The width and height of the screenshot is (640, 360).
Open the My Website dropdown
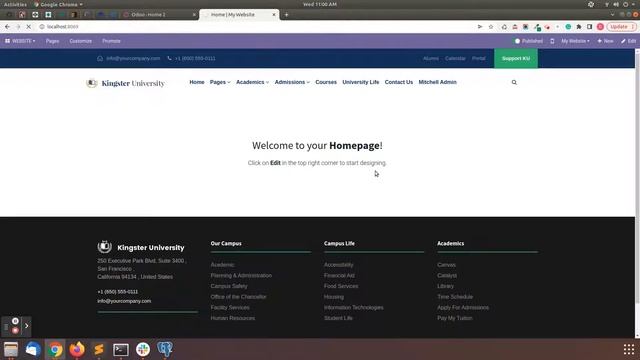point(575,41)
